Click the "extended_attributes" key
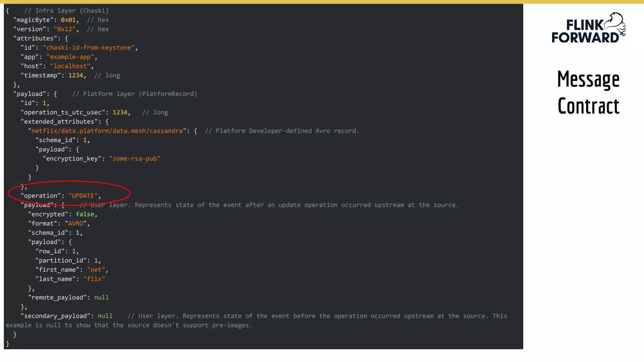 tap(59, 122)
